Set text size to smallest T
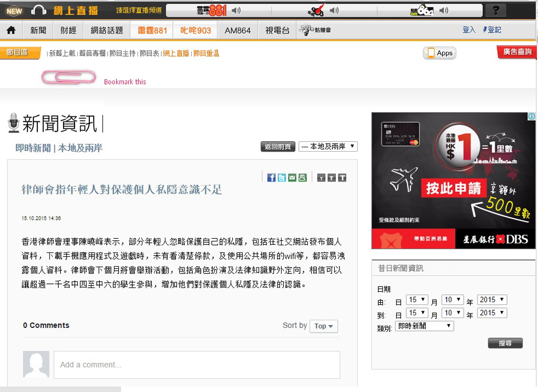The width and height of the screenshot is (538, 392). tap(321, 178)
